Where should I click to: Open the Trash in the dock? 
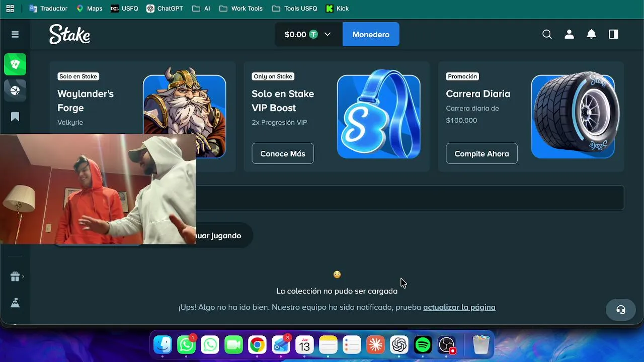click(481, 345)
